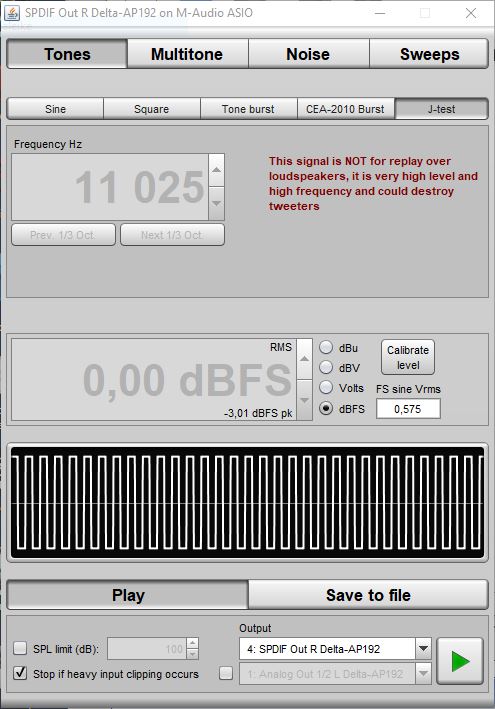Click the 0,00 dBFS level field
The width and height of the screenshot is (495, 709).
154,379
